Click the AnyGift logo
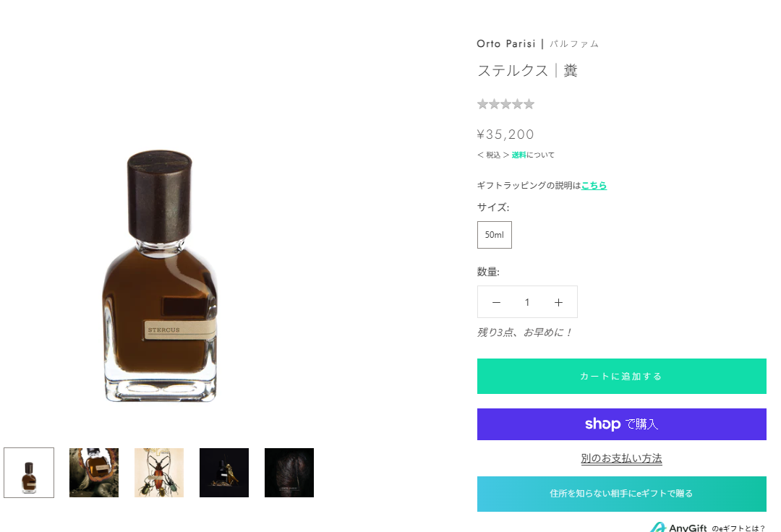The width and height of the screenshot is (781, 532). coord(678,528)
